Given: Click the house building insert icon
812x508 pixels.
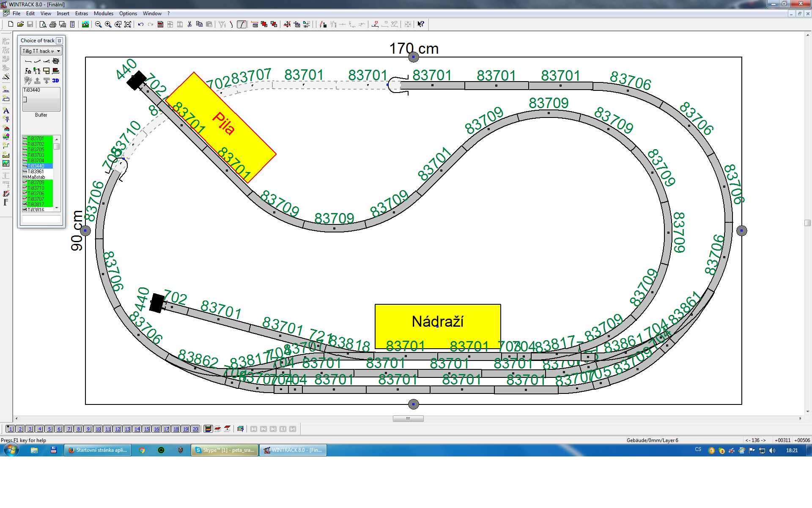Looking at the screenshot, I should (6, 128).
